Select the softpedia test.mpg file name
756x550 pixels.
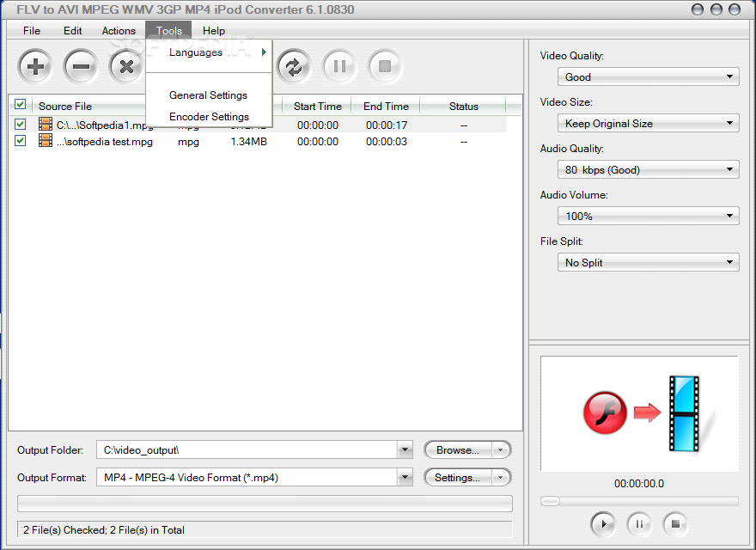coord(105,142)
